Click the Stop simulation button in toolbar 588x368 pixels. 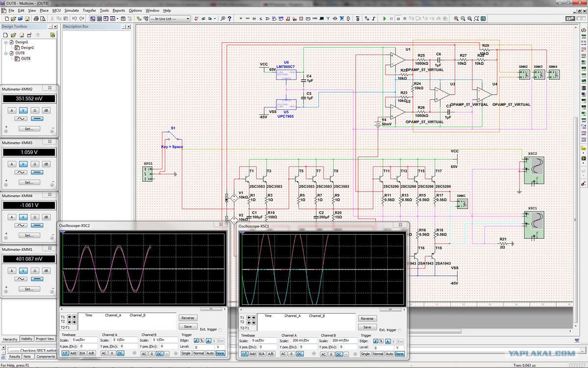(398, 19)
